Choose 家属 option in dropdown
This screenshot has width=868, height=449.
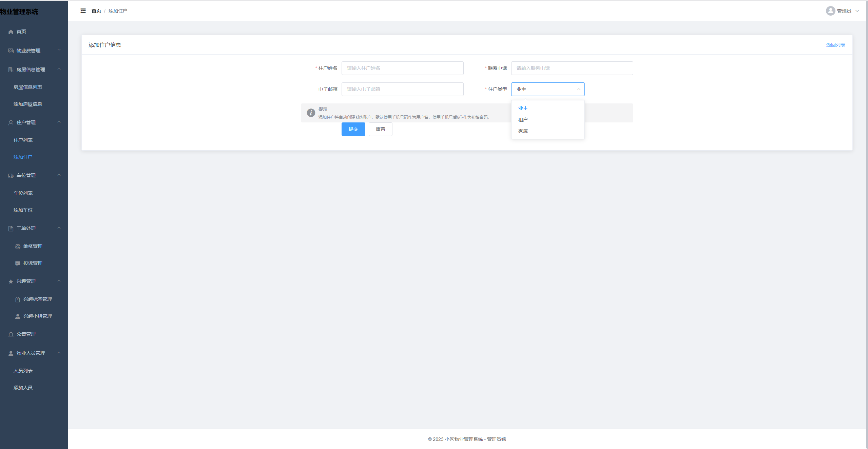523,131
